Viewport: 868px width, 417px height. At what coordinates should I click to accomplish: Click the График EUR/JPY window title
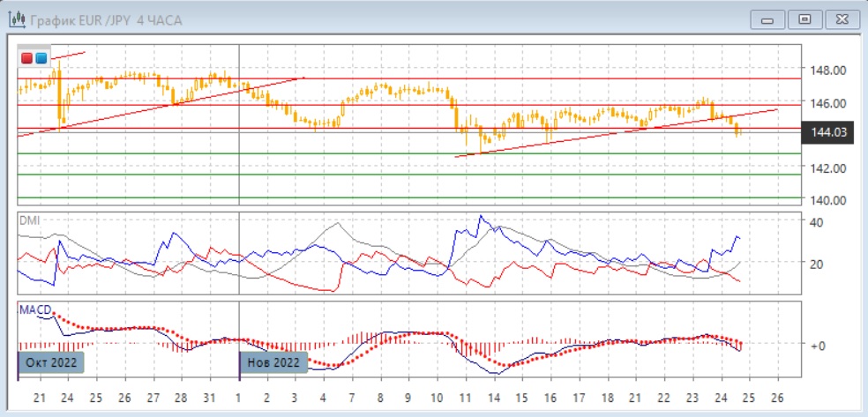[106, 19]
